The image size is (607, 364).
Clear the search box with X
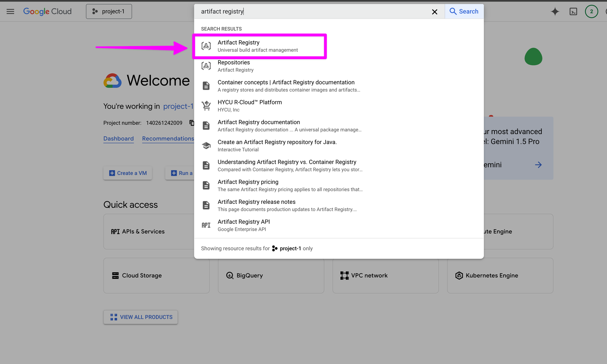pyautogui.click(x=435, y=12)
